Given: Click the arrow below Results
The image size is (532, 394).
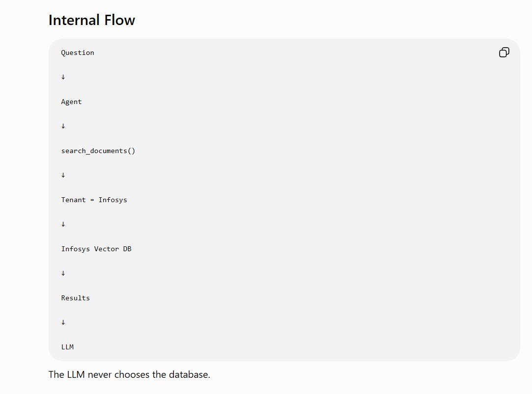Looking at the screenshot, I should [63, 322].
